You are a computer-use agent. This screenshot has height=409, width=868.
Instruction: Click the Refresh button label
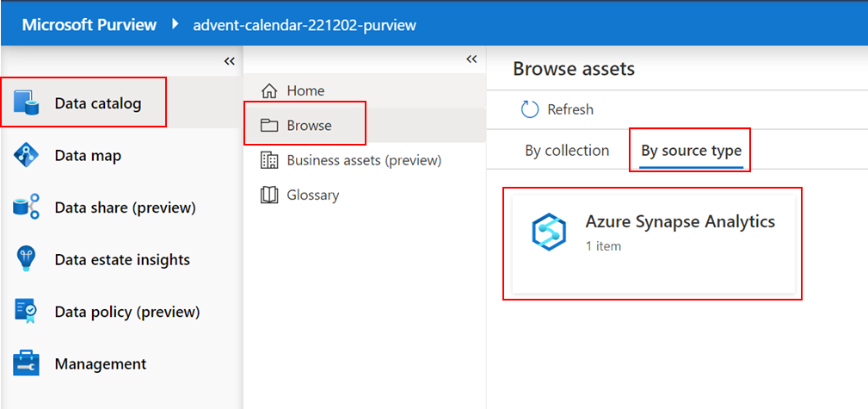(570, 109)
